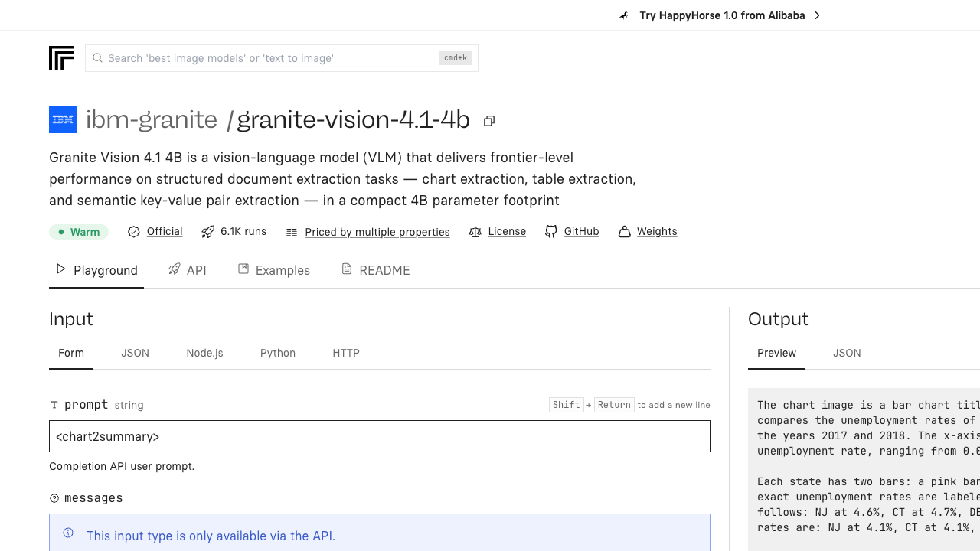Open the License link
This screenshot has height=551, width=980.
click(507, 231)
